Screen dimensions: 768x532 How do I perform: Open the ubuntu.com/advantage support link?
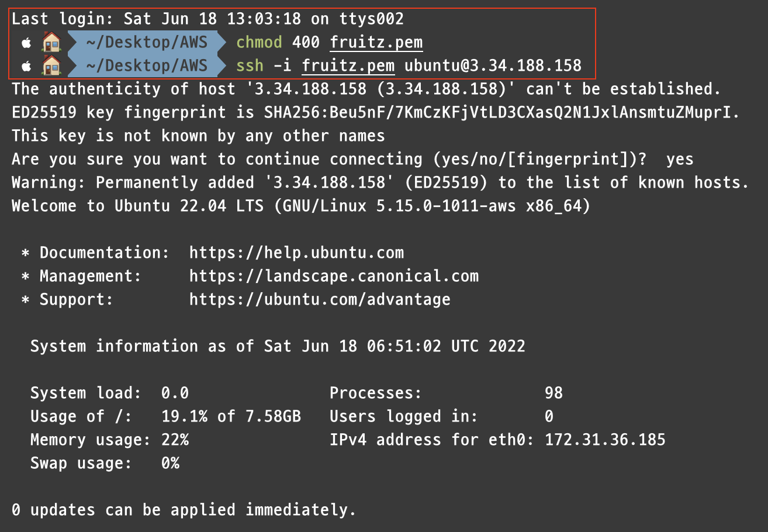tap(320, 300)
